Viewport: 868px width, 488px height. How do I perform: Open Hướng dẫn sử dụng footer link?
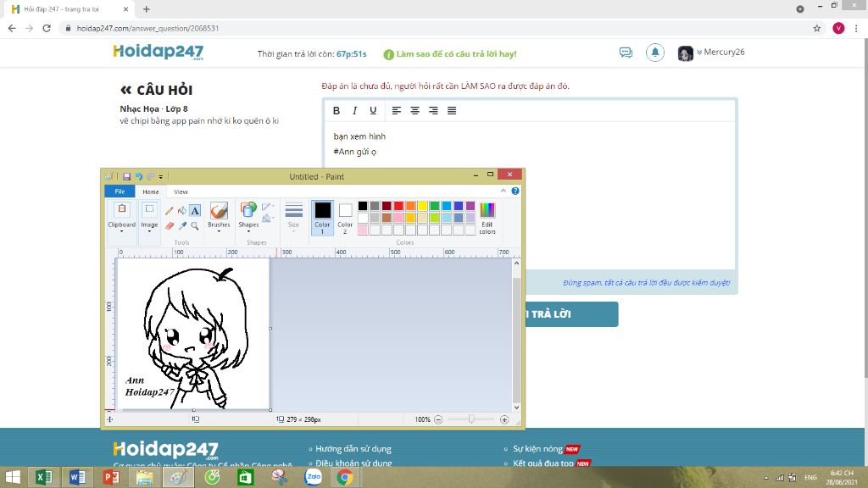(353, 449)
